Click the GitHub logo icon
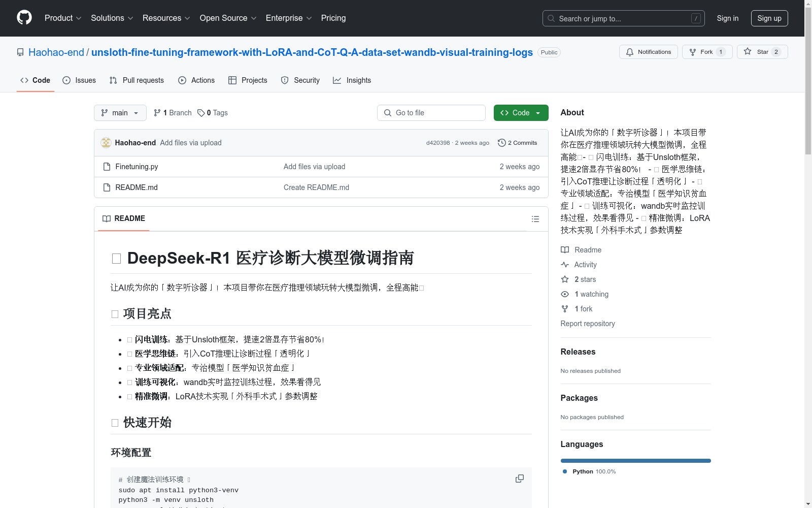Screen dimensions: 812x508 pyautogui.click(x=24, y=18)
